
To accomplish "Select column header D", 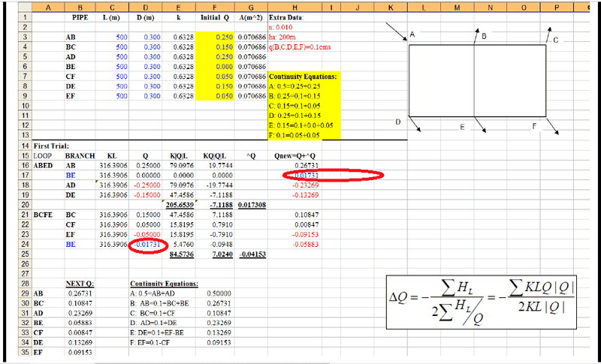I will (146, 8).
